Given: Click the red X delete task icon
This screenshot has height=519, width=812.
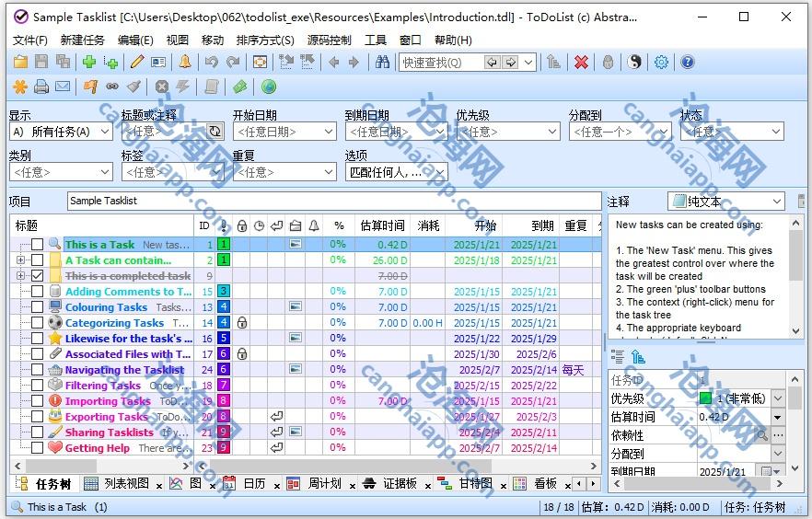Looking at the screenshot, I should tap(581, 63).
